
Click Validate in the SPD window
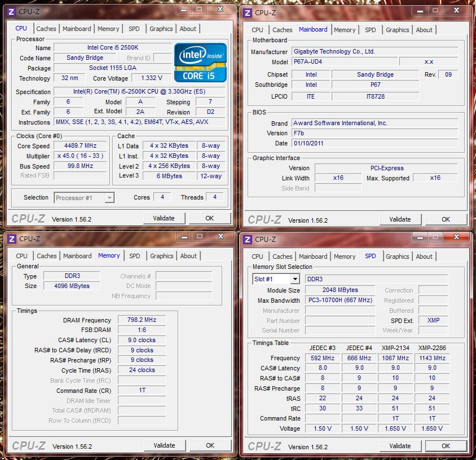(400, 446)
